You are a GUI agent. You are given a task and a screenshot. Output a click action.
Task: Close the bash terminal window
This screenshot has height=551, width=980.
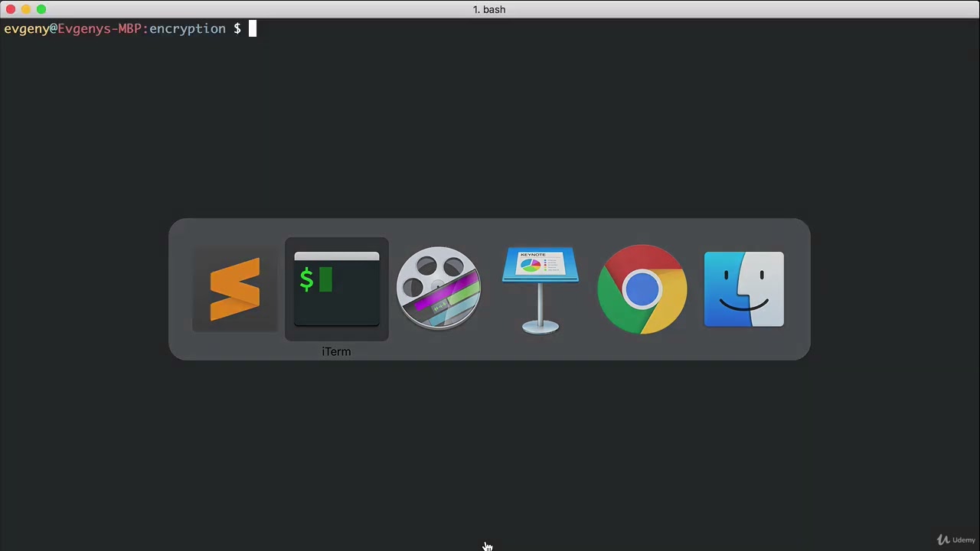click(x=11, y=9)
